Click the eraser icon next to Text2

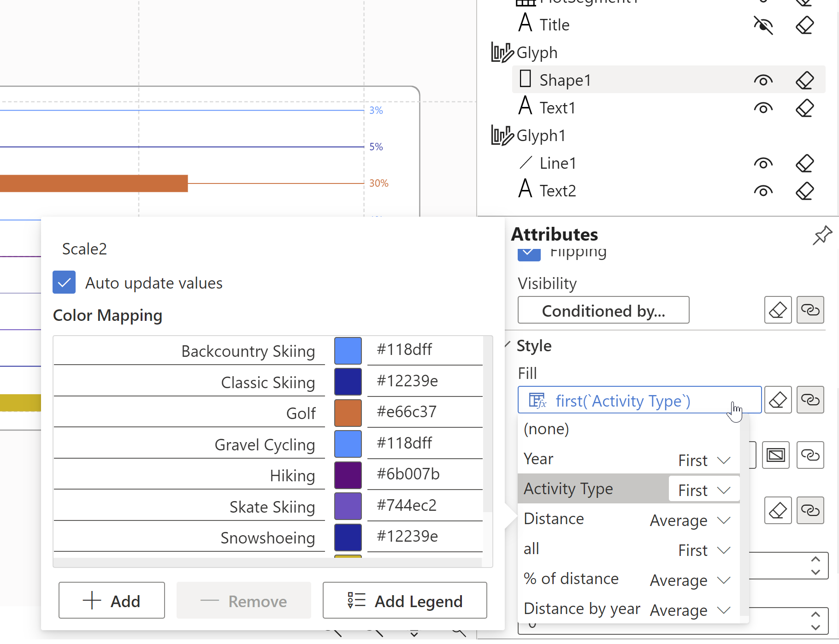tap(805, 190)
